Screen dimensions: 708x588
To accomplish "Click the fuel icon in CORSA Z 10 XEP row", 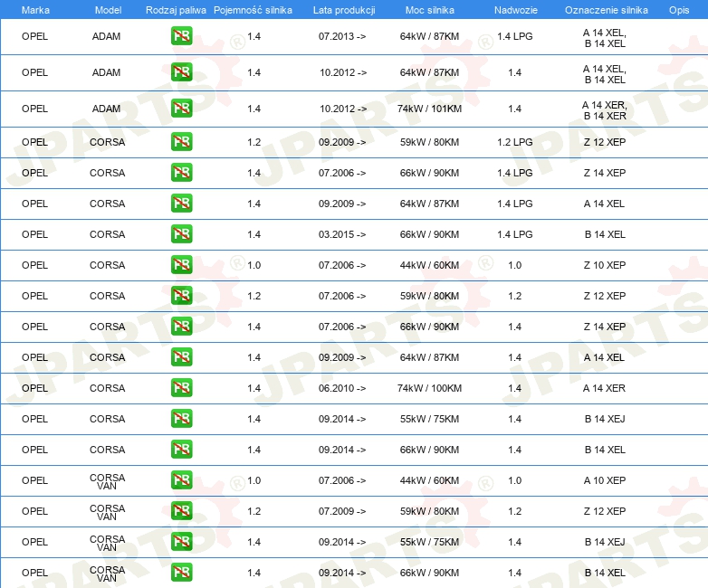I will click(181, 264).
